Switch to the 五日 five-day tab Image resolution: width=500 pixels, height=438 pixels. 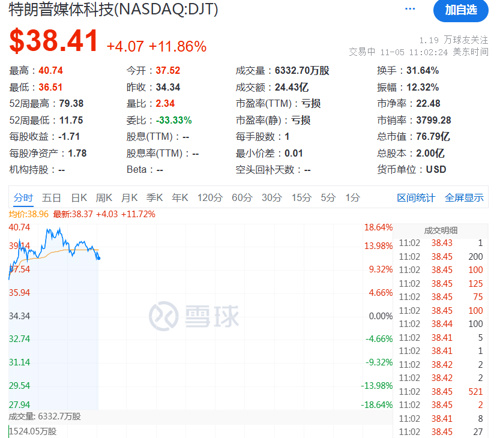click(51, 198)
